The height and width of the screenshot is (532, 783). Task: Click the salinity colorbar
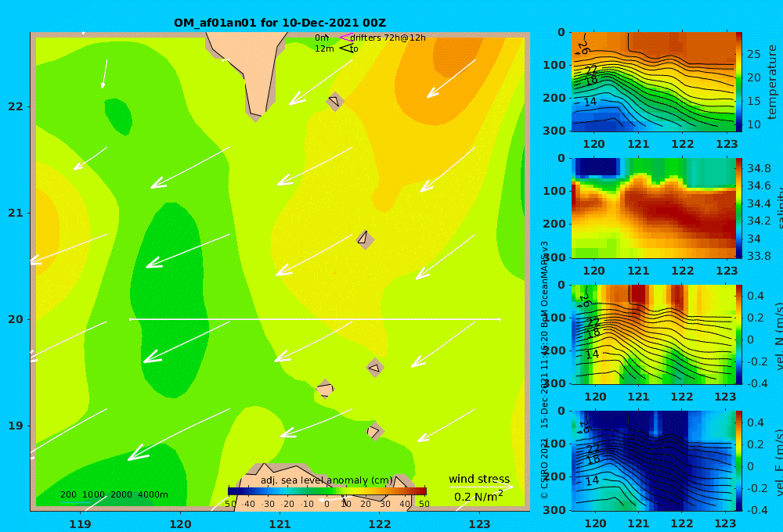point(739,208)
